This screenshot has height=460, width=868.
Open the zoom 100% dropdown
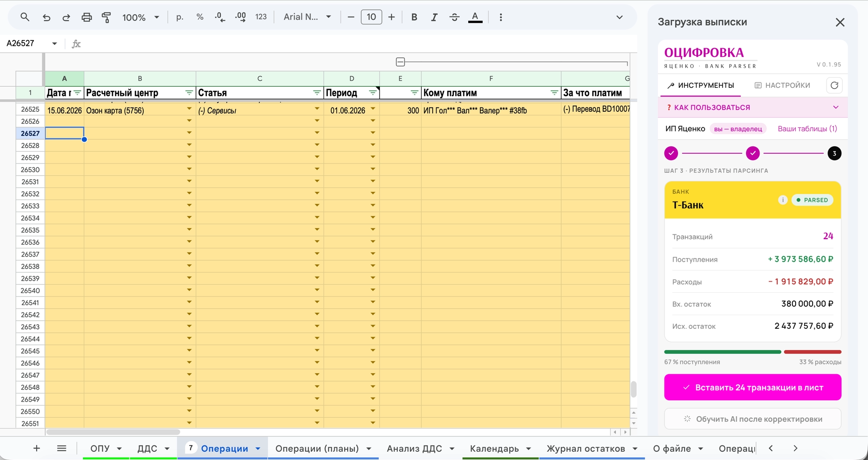point(141,17)
